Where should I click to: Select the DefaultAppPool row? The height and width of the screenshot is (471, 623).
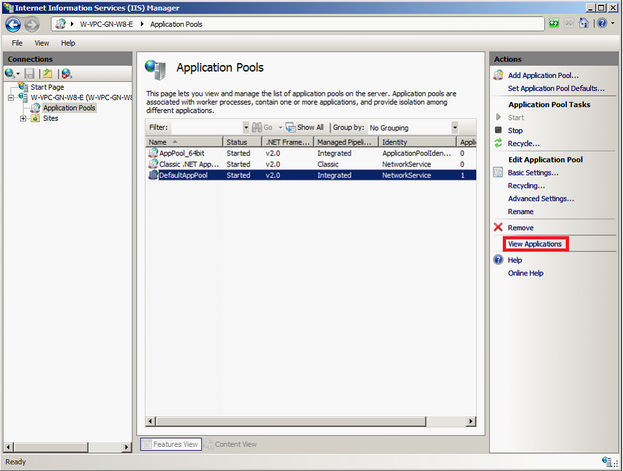(311, 175)
